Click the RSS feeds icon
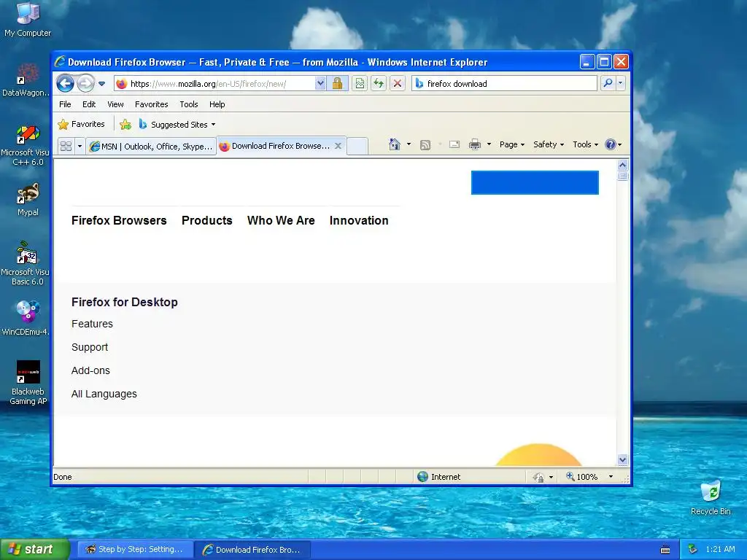747x560 pixels. [425, 145]
